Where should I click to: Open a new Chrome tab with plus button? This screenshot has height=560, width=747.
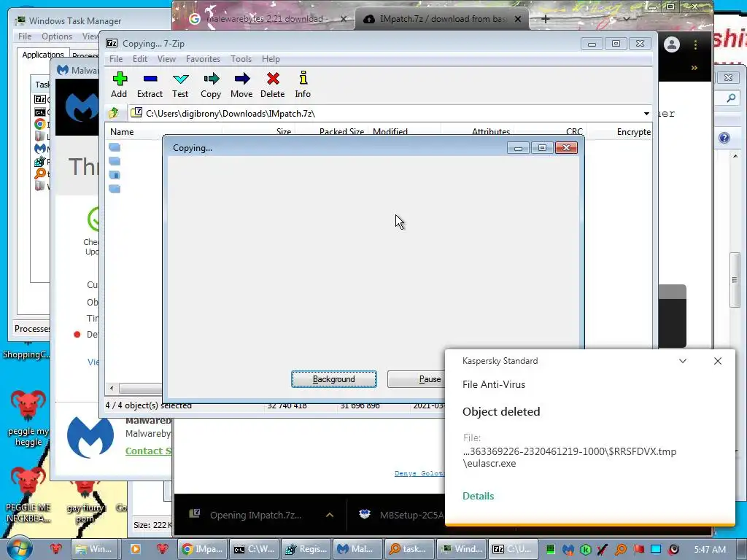546,19
